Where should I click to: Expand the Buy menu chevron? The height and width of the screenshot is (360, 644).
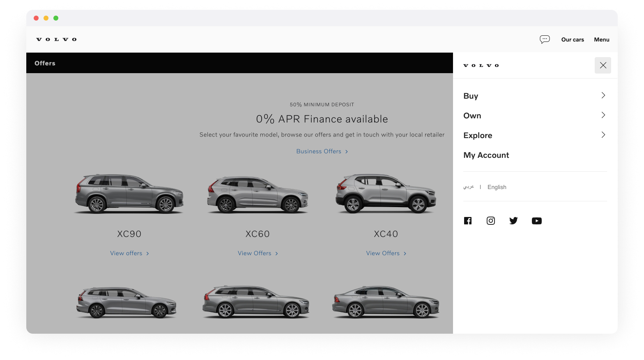(603, 95)
